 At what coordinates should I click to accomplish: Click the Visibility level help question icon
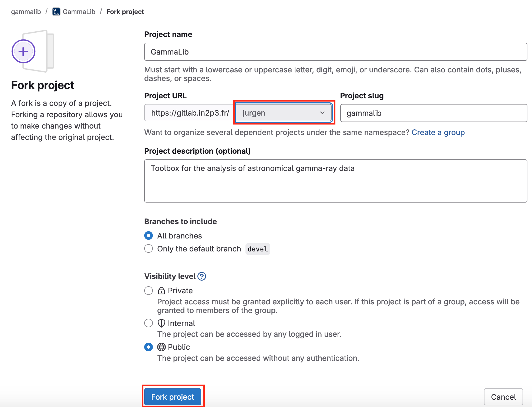(x=202, y=276)
